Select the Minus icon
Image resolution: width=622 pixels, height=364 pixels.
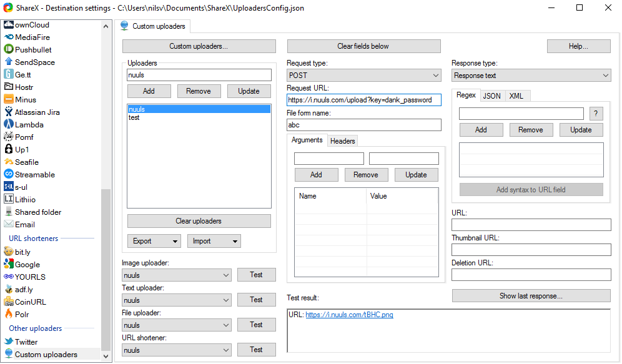(x=8, y=99)
